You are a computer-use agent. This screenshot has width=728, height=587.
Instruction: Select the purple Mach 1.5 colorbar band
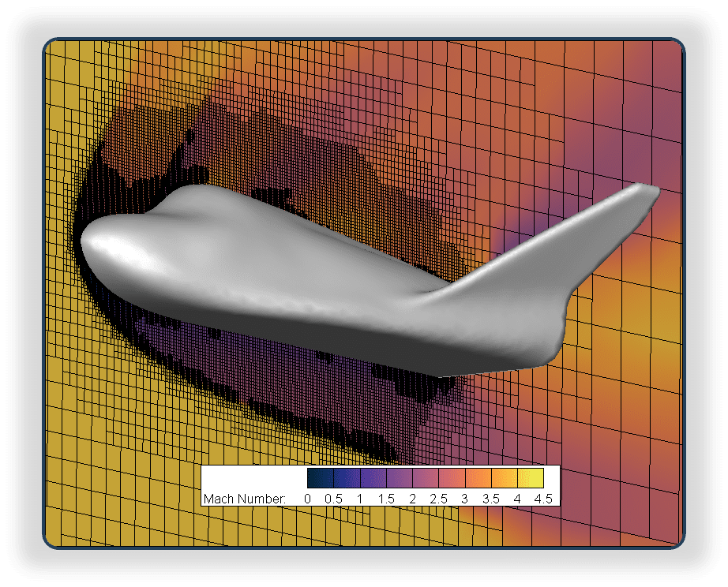pyautogui.click(x=399, y=479)
